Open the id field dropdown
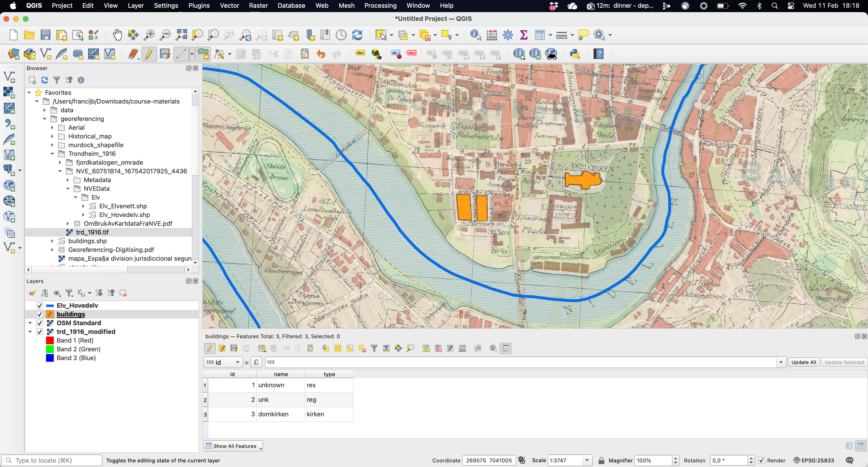The image size is (868, 467). point(237,362)
